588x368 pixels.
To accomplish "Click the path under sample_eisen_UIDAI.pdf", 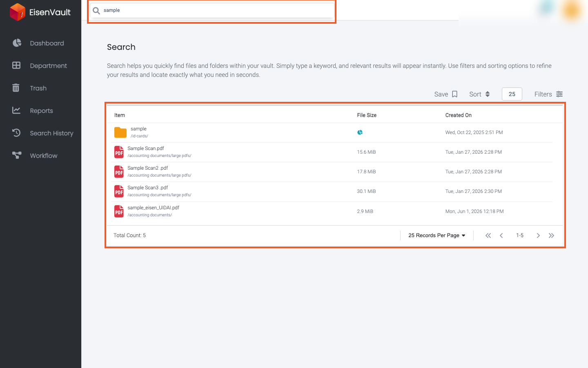I will (x=149, y=215).
